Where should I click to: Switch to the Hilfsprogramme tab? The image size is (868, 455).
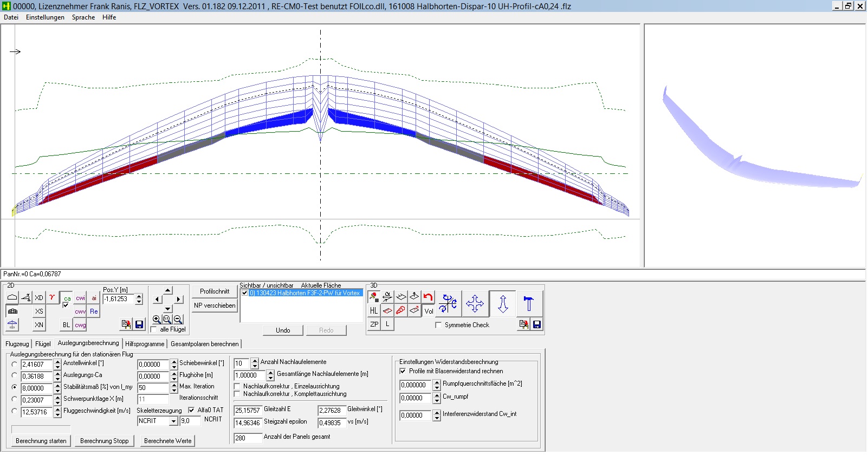pyautogui.click(x=145, y=344)
